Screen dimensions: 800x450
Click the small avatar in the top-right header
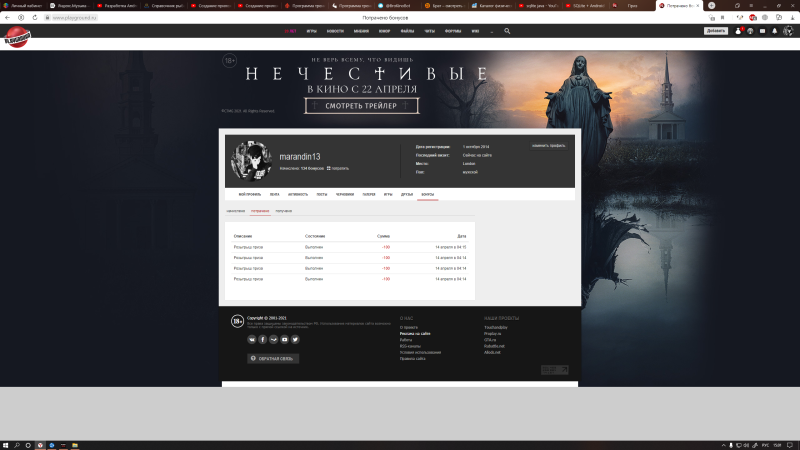788,31
